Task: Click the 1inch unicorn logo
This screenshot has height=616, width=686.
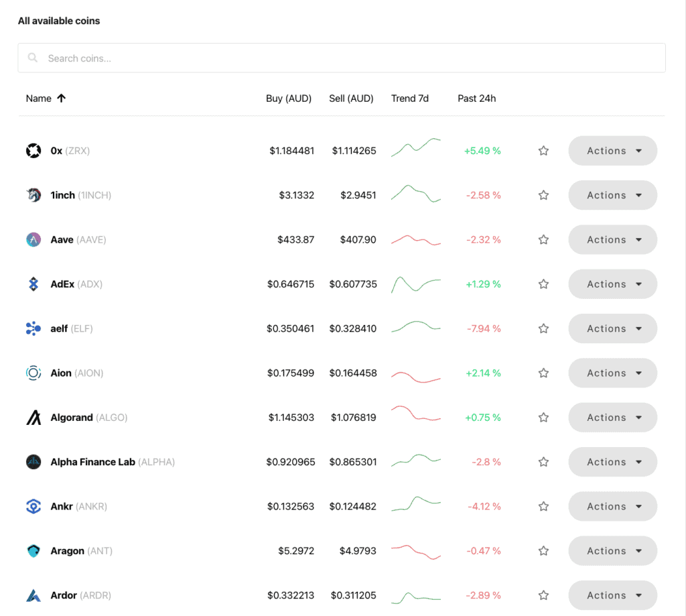Action: (x=33, y=195)
